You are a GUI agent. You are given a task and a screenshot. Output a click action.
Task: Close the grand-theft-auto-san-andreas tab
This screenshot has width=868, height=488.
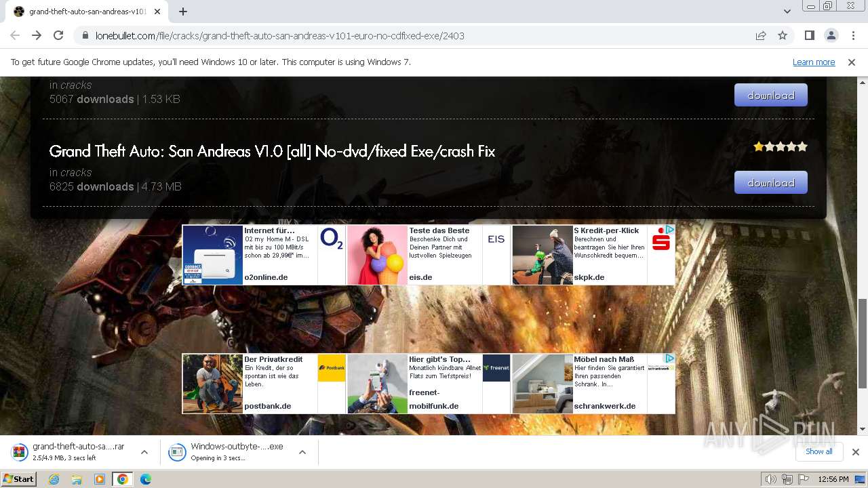pyautogui.click(x=158, y=12)
